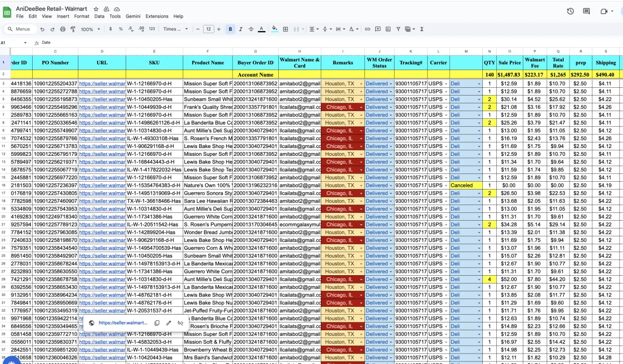The width and height of the screenshot is (623, 364).
Task: Open the fill color picker
Action: coord(275,29)
